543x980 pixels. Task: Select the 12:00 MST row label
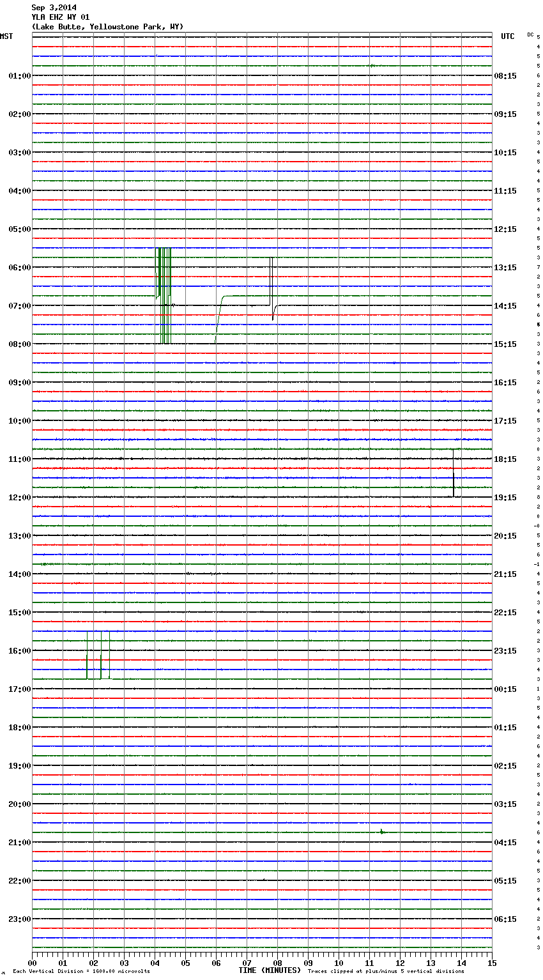click(20, 498)
